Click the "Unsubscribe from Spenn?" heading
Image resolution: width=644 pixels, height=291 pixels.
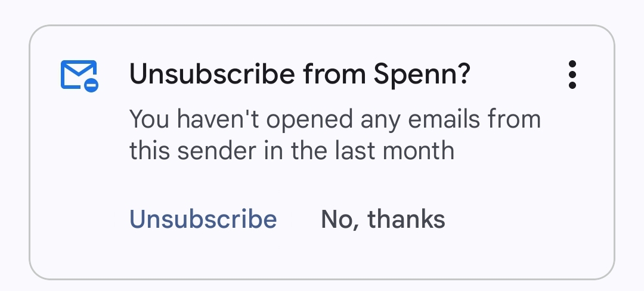click(x=300, y=75)
